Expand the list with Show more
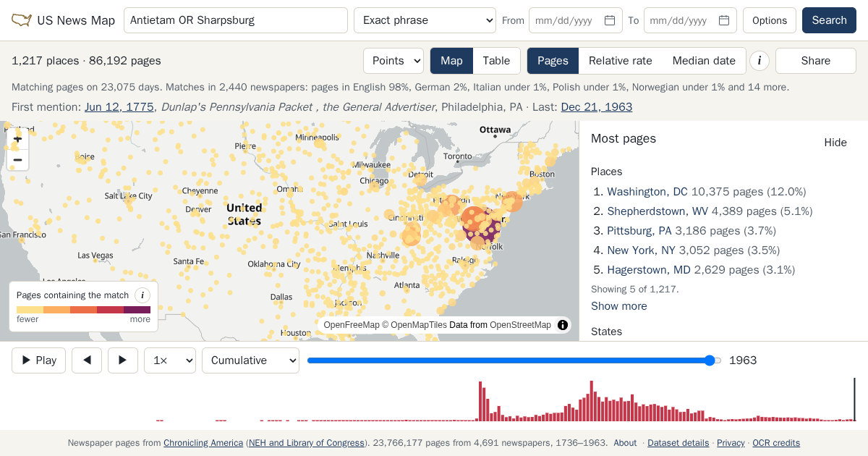 (x=619, y=306)
